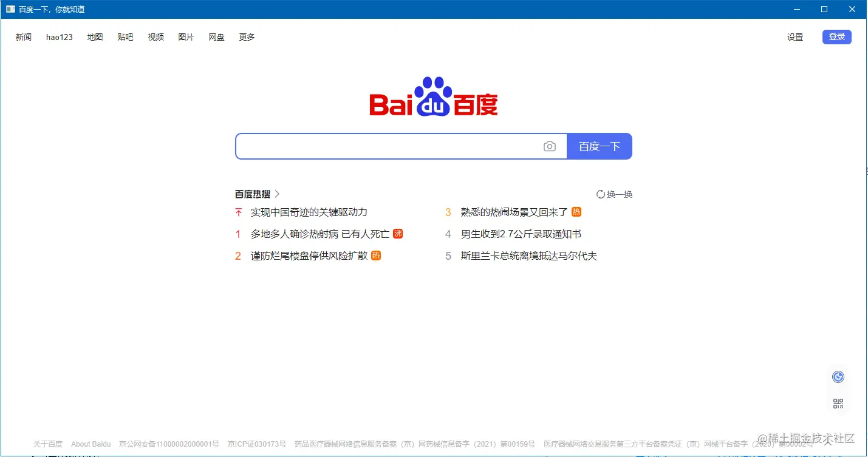
Task: Open the QR code icon at the right edge
Action: click(x=838, y=404)
